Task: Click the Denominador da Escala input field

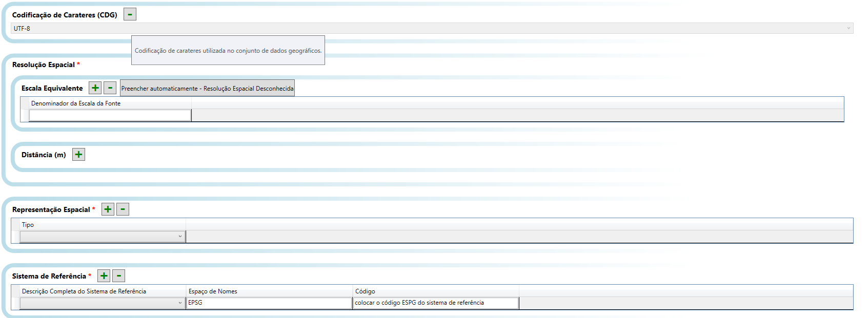Action: [x=110, y=116]
